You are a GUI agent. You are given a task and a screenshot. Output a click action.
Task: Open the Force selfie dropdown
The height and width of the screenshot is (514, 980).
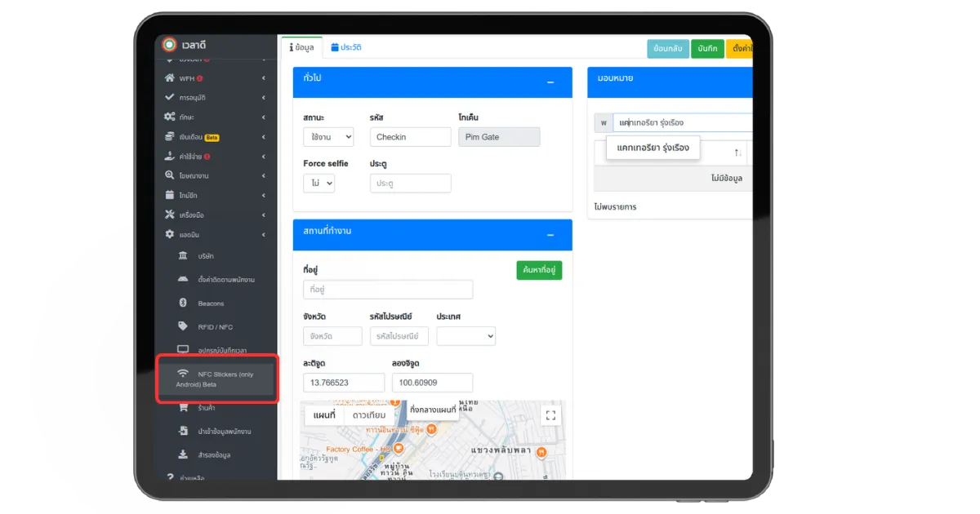(318, 184)
